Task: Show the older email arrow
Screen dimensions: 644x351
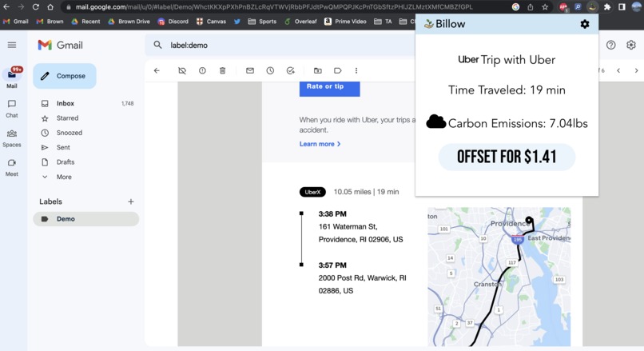Action: (x=636, y=70)
